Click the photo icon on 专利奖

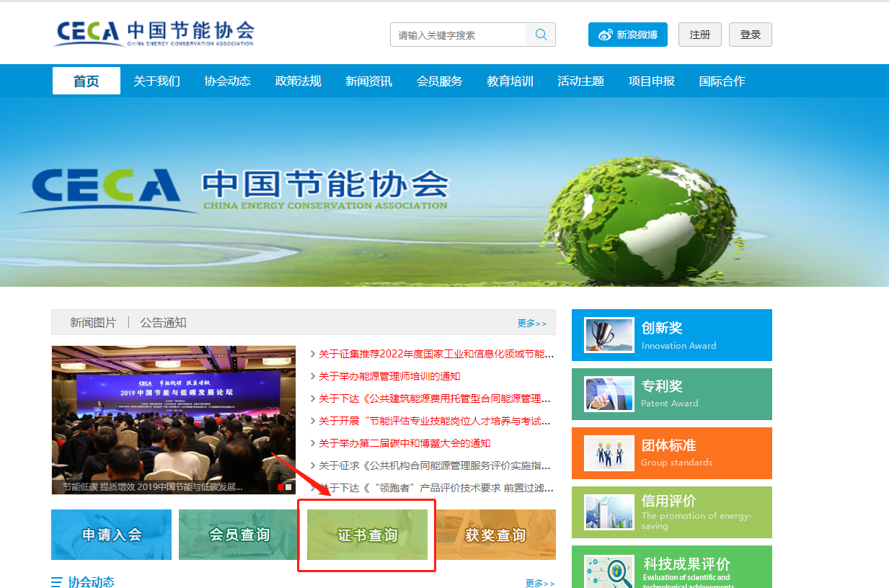click(x=609, y=394)
